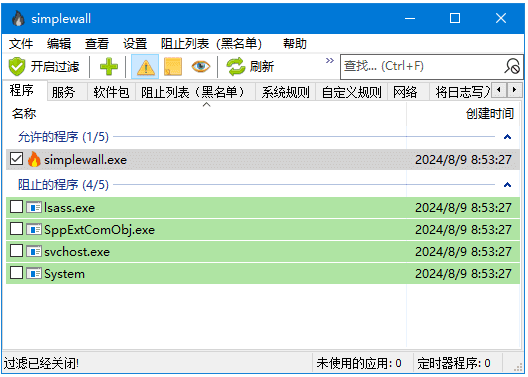Click the 开启过滤 button label
This screenshot has width=528, height=377.
(x=55, y=67)
